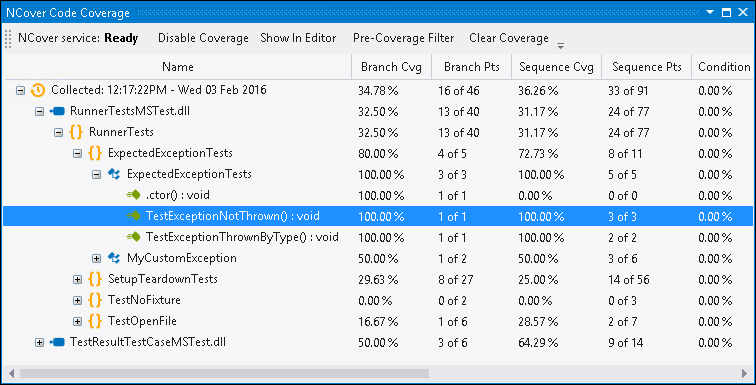Image resolution: width=756 pixels, height=385 pixels.
Task: Open the toolbar overflow options arrow
Action: pos(560,46)
